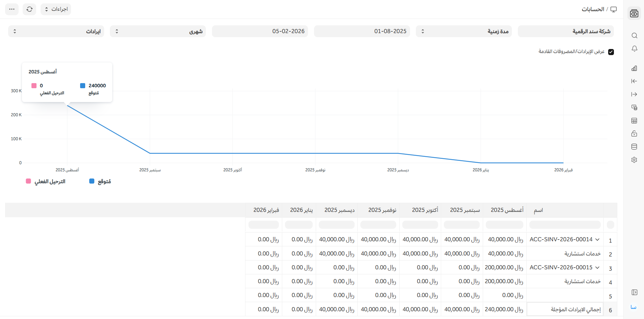Toggle the sidebar panel collapse icon
The width and height of the screenshot is (644, 319).
634,292
